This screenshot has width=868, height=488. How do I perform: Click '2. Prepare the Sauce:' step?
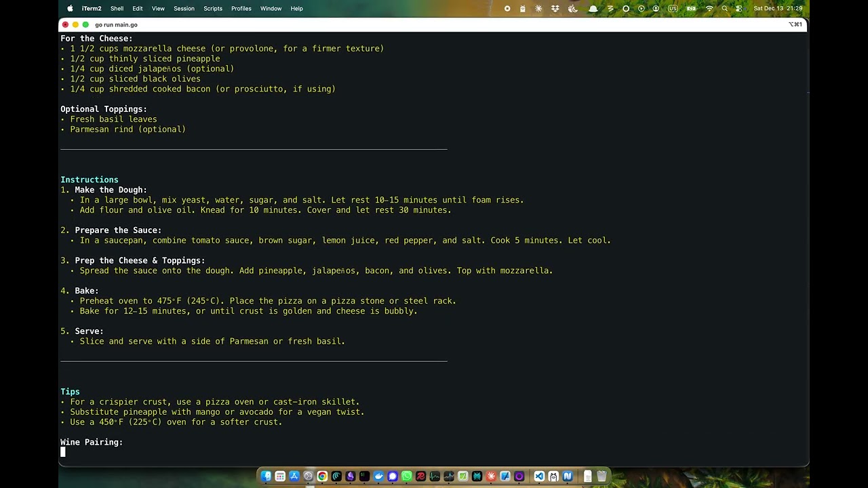pyautogui.click(x=111, y=230)
